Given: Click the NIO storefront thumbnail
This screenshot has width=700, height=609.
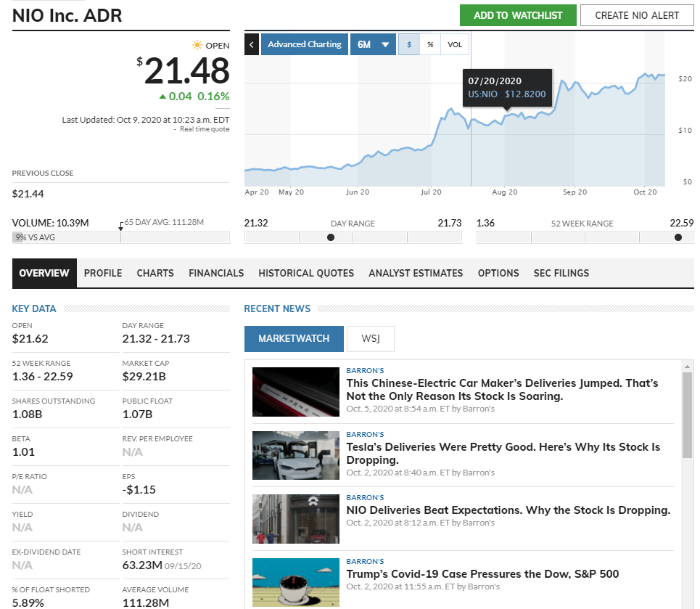Looking at the screenshot, I should [x=295, y=519].
